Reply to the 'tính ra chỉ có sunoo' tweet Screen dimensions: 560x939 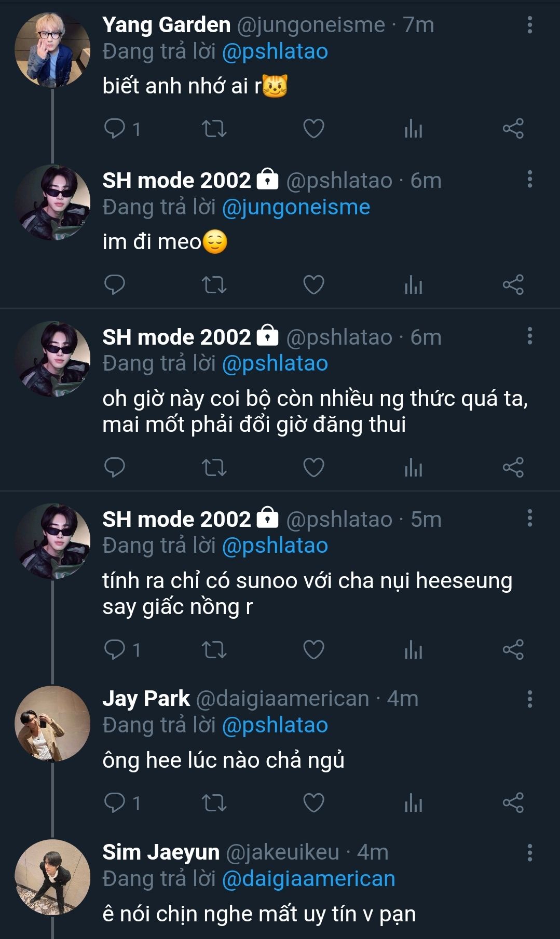(x=115, y=649)
